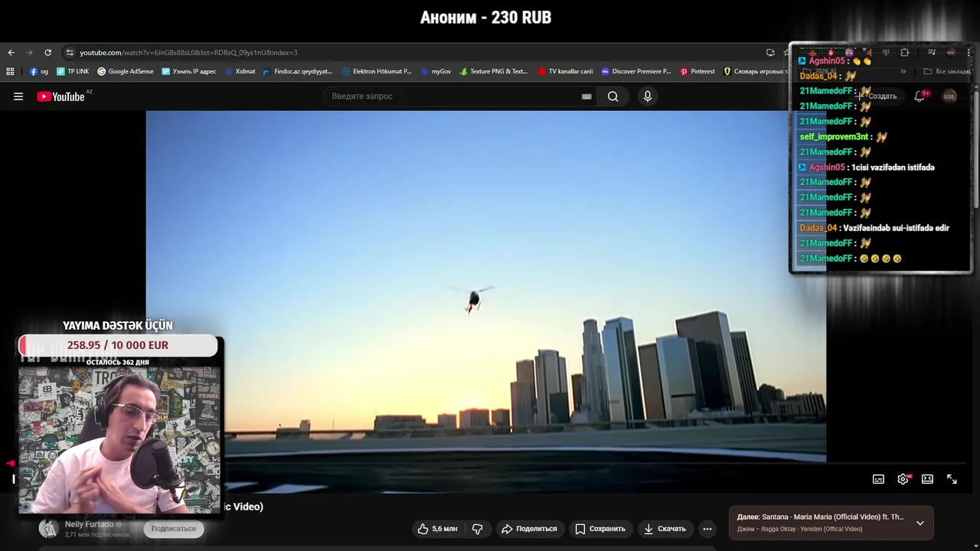Expand the Далее Santana playlist panel

(920, 523)
